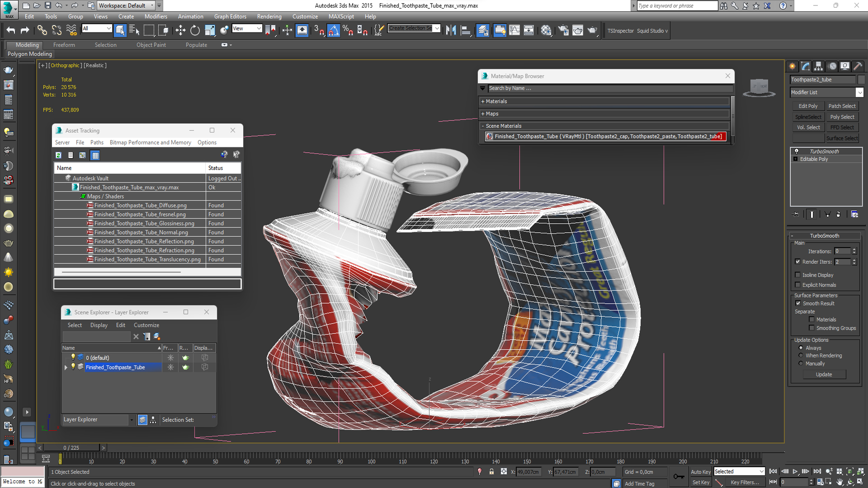Open the View reference coordinate dropdown
868x488 pixels.
(x=247, y=28)
